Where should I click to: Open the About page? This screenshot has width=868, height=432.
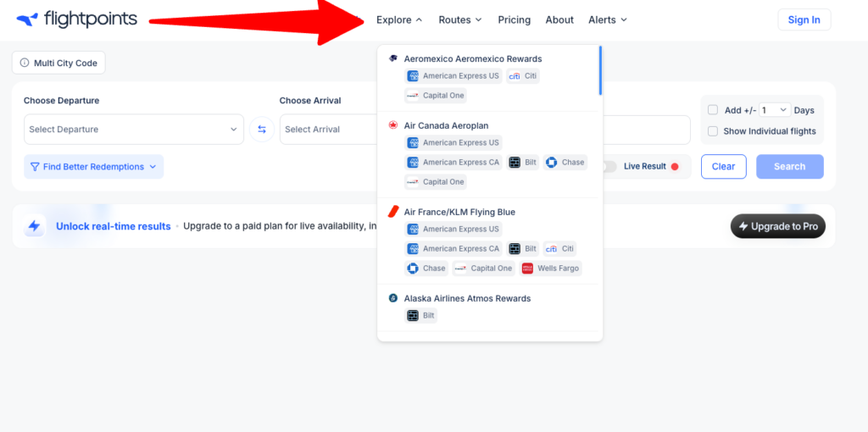pos(559,20)
